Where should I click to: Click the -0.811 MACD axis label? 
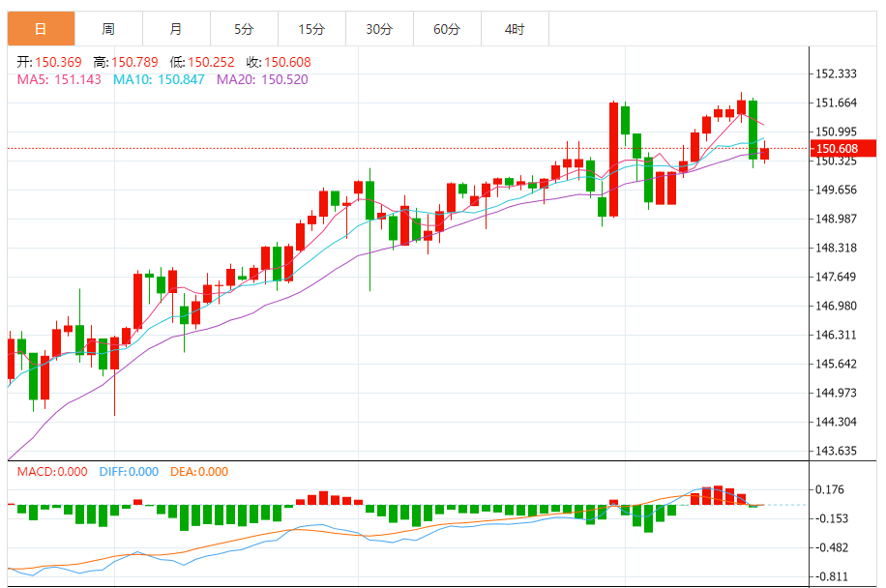[x=831, y=576]
